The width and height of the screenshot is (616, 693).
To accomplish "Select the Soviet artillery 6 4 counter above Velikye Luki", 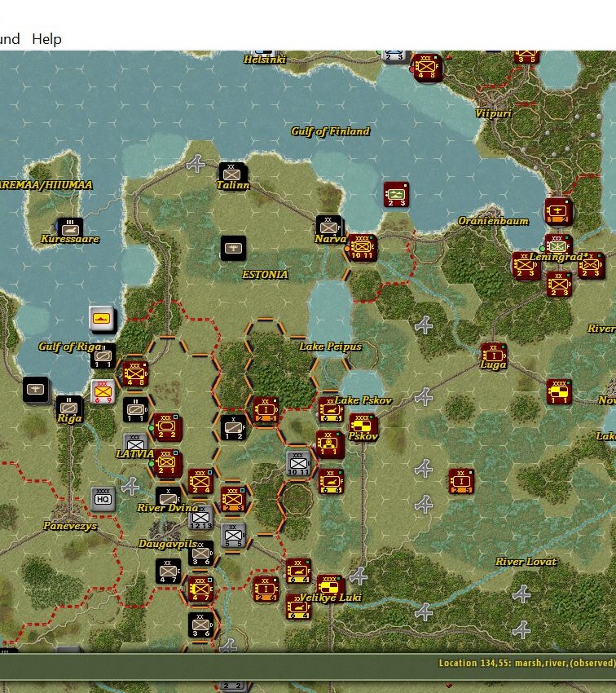I will click(x=298, y=571).
